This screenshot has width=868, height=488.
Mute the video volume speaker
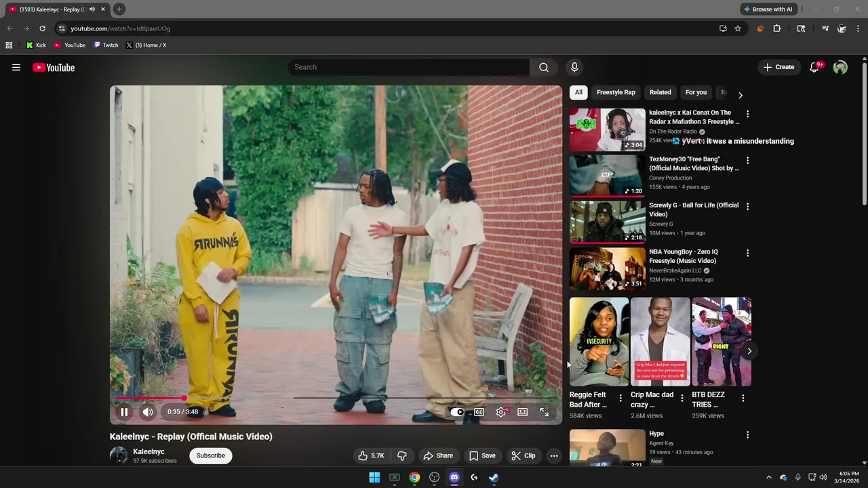coord(148,411)
